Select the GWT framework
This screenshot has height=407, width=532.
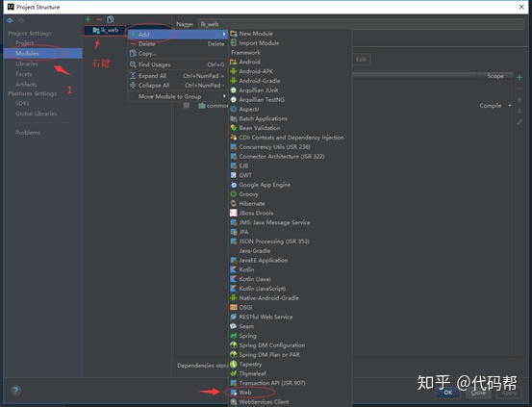(291, 175)
